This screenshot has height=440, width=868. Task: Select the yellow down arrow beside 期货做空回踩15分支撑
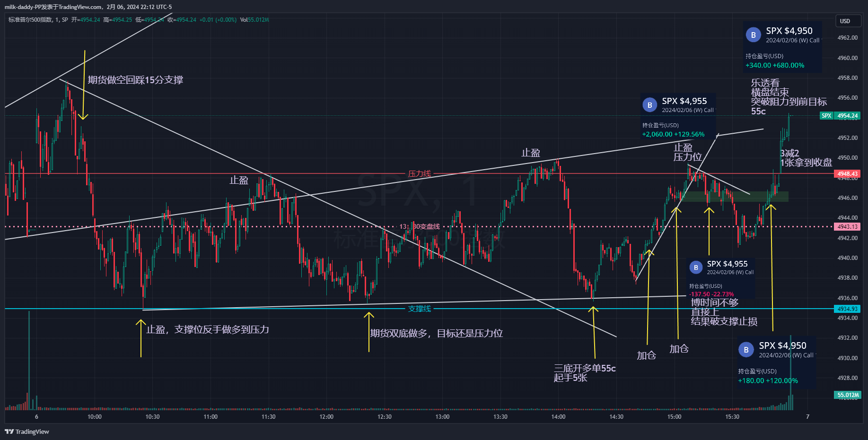pyautogui.click(x=84, y=85)
